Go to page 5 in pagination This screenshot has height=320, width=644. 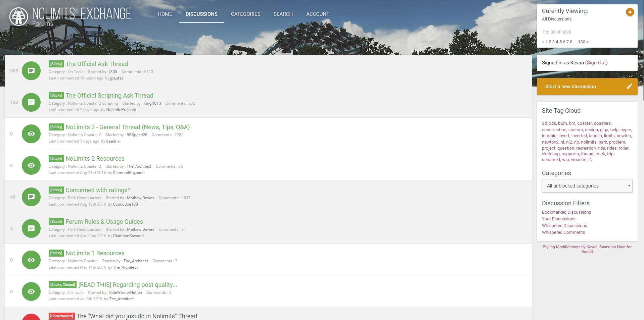(560, 42)
